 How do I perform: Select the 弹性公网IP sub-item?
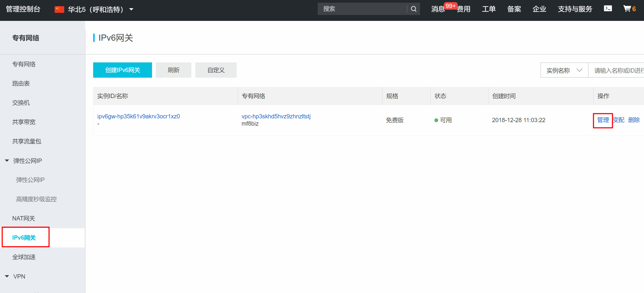(x=30, y=180)
